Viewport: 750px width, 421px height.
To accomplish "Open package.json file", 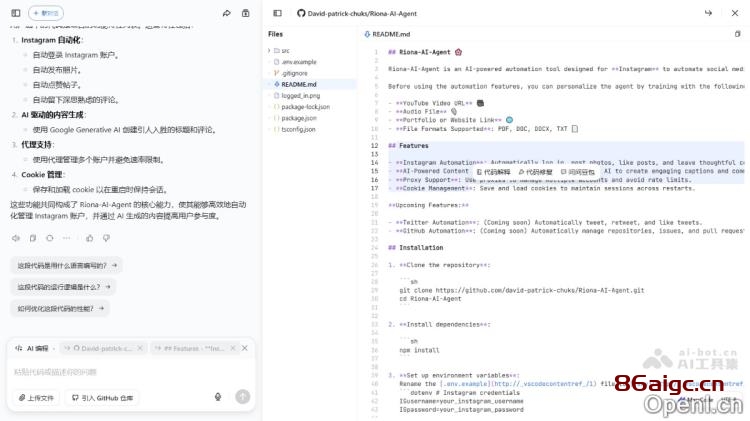I will 299,118.
